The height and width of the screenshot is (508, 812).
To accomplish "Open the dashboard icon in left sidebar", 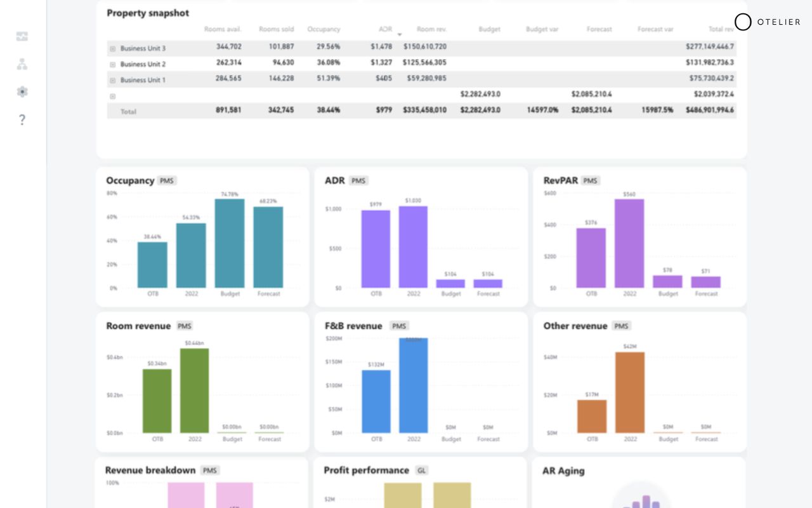I will 22,36.
